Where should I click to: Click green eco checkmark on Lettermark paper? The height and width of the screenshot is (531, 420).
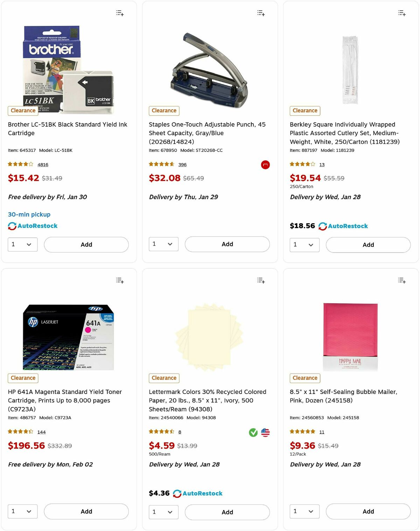[x=253, y=432]
